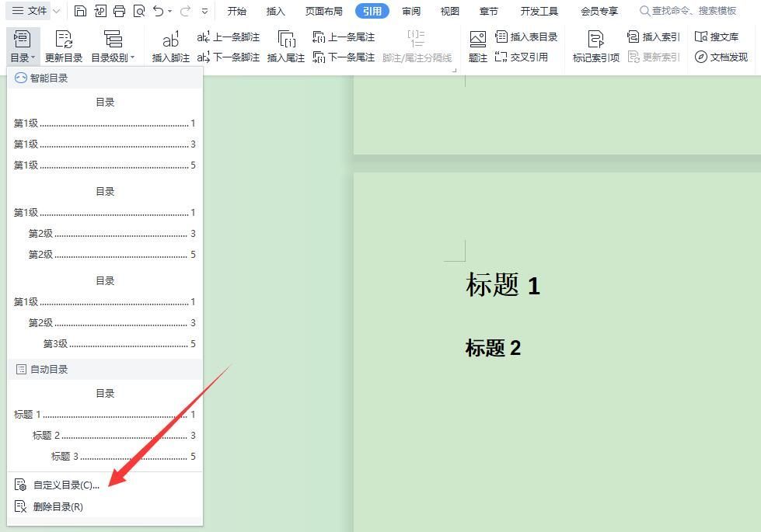Image resolution: width=761 pixels, height=532 pixels.
Task: Click the Save icon in quick toolbar
Action: click(x=80, y=11)
